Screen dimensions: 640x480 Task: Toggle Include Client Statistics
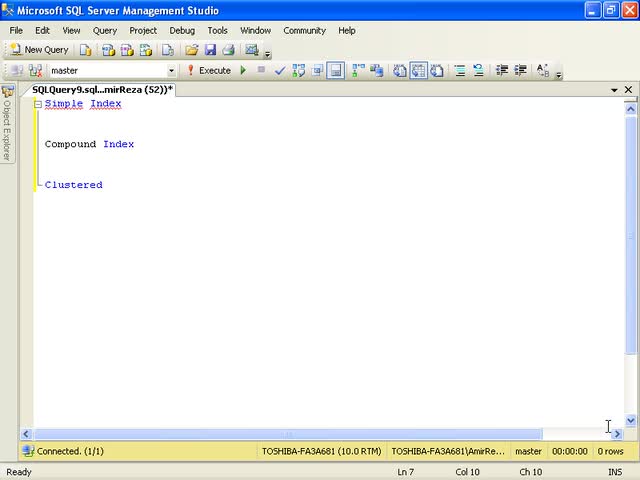[x=376, y=71]
